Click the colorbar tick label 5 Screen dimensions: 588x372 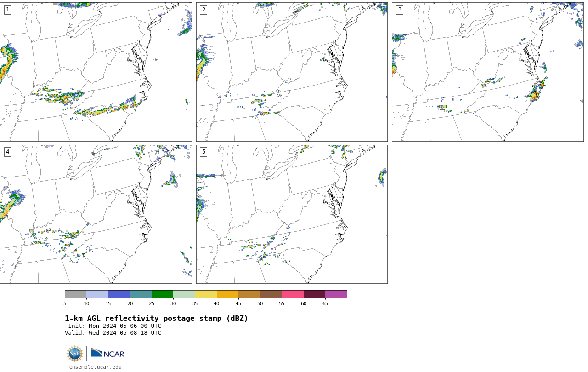coord(65,303)
